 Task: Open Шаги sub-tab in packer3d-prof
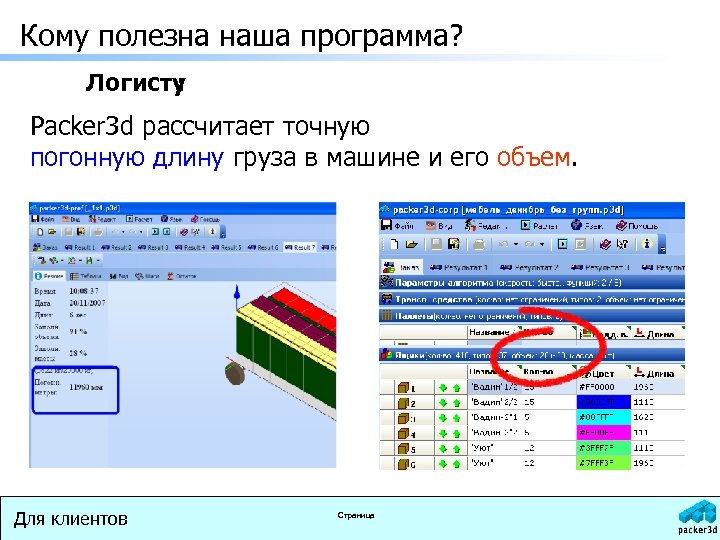[147, 276]
